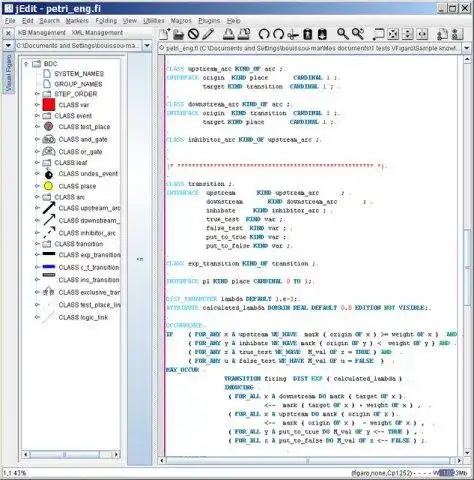Select GROUP_NAMES in the tree

pyautogui.click(x=78, y=84)
